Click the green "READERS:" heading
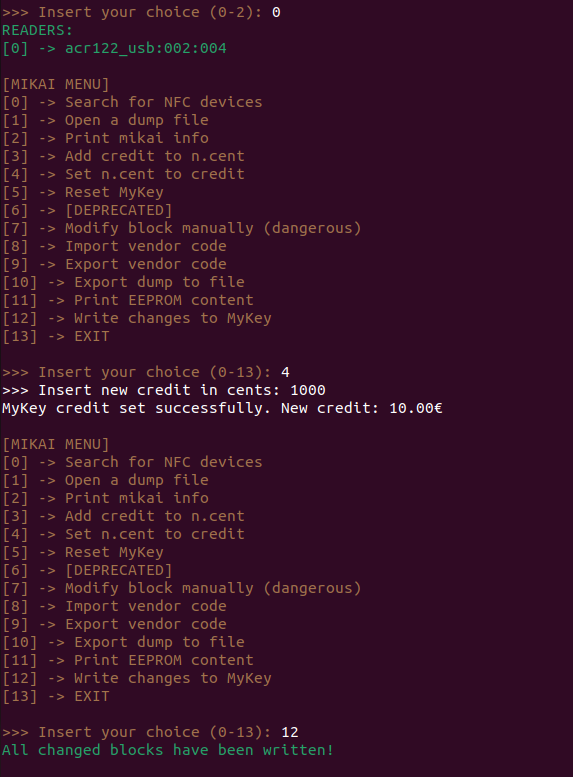Viewport: 573px width, 777px height. point(37,30)
